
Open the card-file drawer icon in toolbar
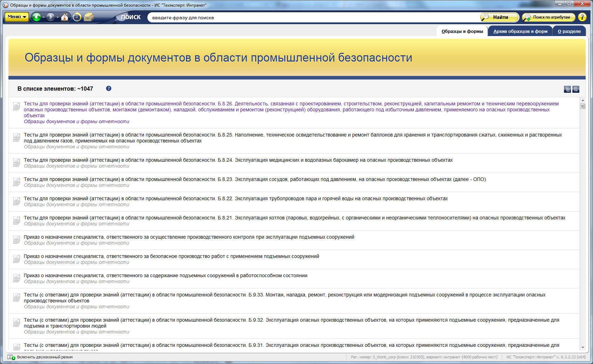pos(89,17)
